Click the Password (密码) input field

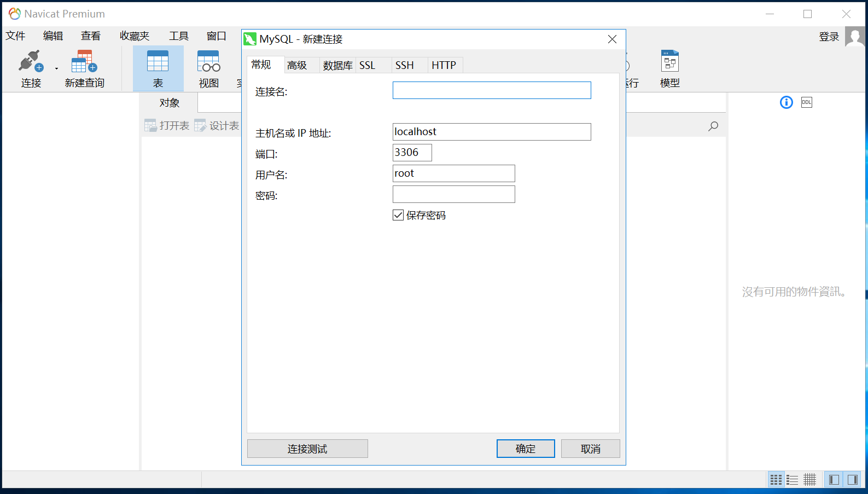pyautogui.click(x=454, y=194)
